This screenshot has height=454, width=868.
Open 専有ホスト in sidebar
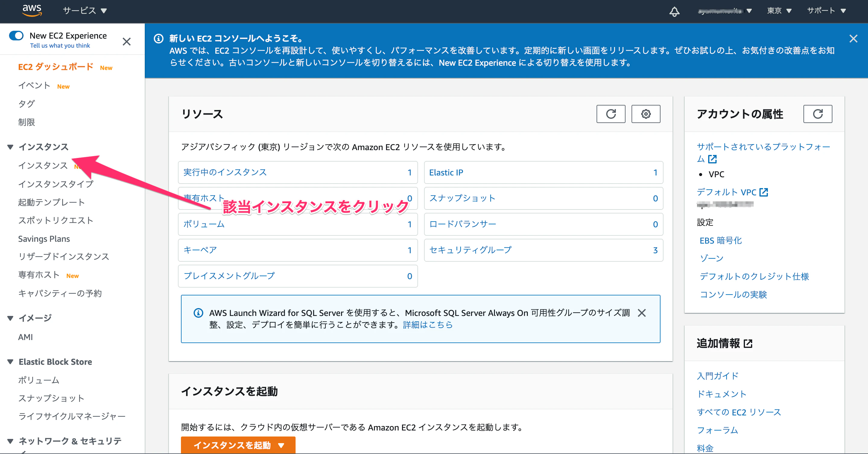39,275
